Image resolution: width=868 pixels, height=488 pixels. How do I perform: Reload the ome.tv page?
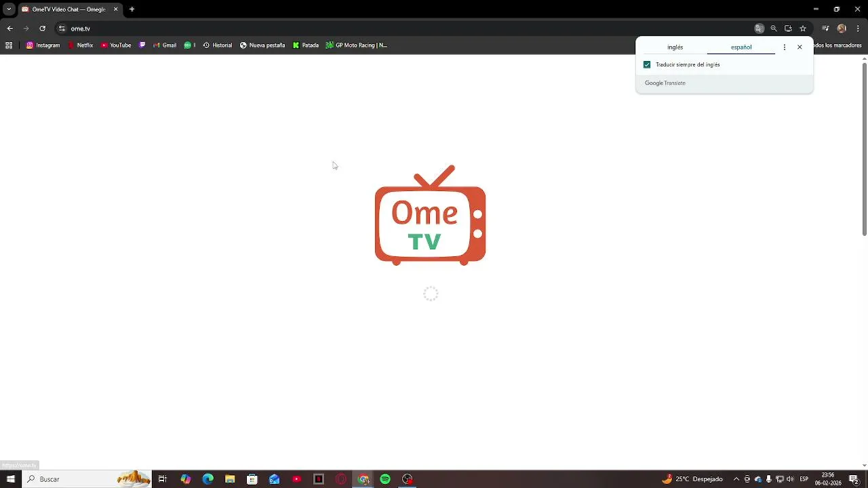coord(42,28)
